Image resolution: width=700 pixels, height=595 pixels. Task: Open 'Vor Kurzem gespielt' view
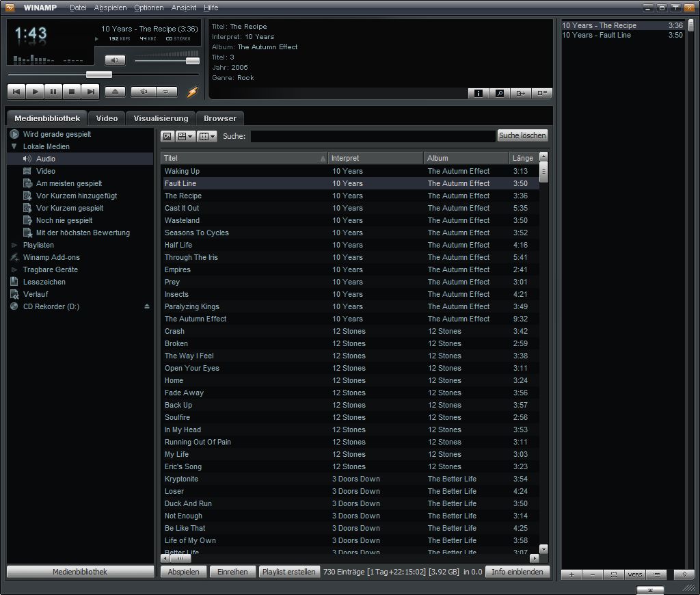coord(70,208)
